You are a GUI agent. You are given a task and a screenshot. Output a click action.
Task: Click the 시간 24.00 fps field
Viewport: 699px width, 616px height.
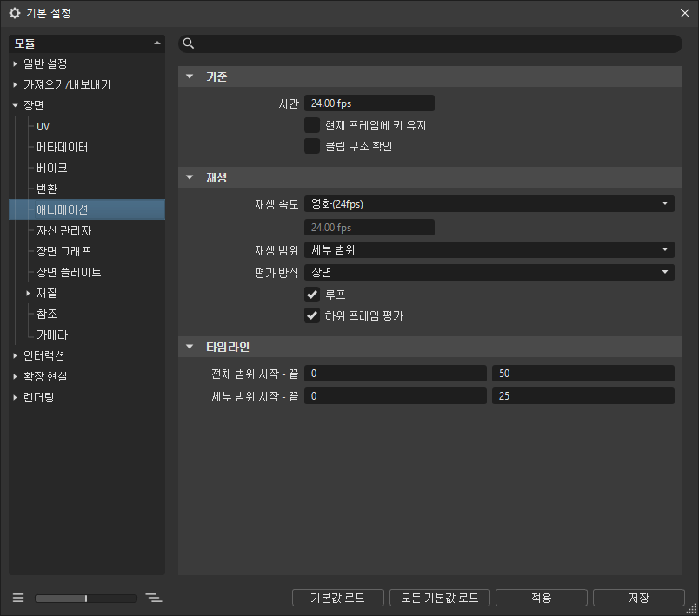click(369, 103)
